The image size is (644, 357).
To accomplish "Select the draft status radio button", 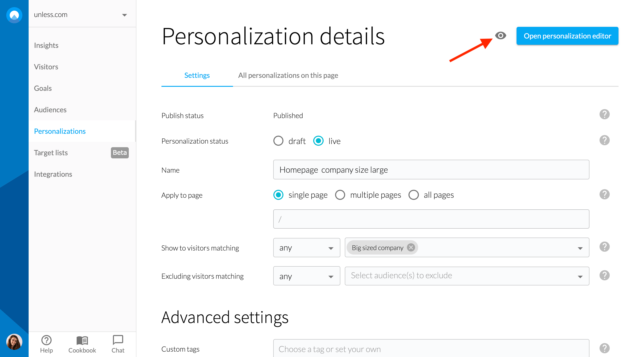I will coord(278,141).
